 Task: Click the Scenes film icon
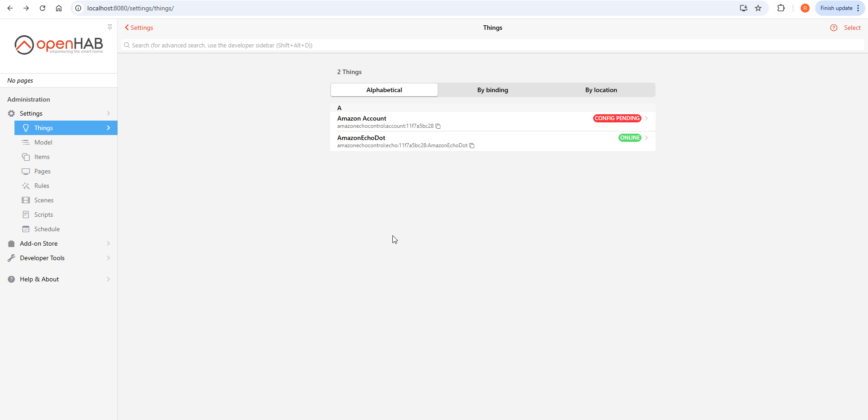tap(26, 200)
